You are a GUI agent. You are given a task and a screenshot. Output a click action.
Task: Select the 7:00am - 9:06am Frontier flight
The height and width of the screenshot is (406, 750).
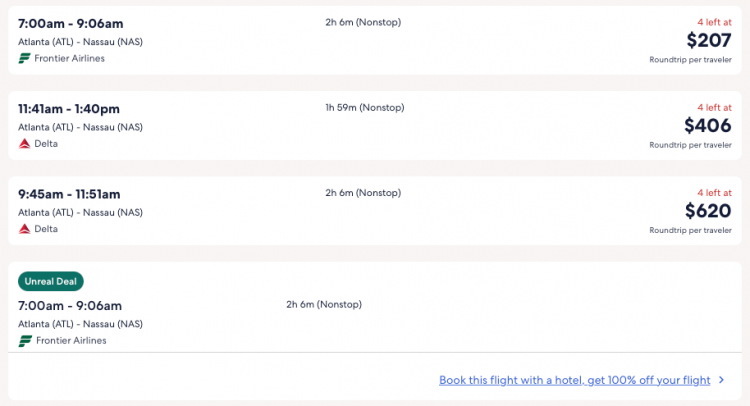(71, 23)
